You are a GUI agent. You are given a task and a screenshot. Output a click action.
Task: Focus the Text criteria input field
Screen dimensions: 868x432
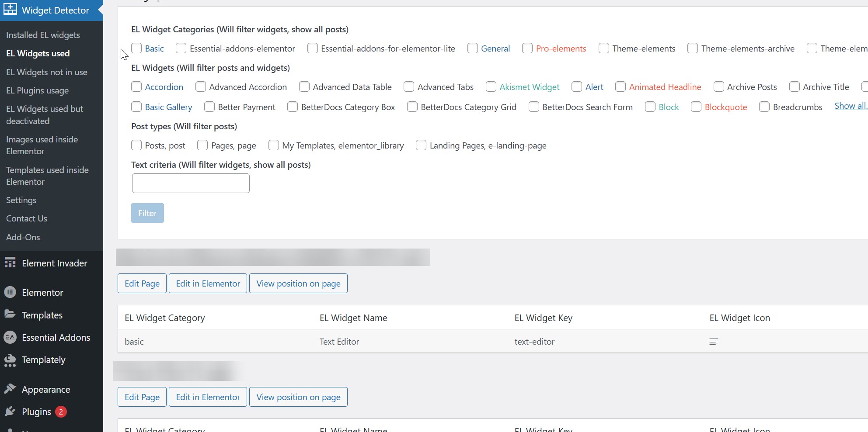191,183
